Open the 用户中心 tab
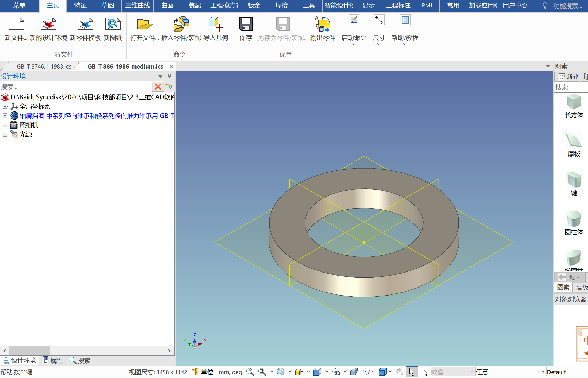Viewport: 588px width, 378px height. pos(515,6)
